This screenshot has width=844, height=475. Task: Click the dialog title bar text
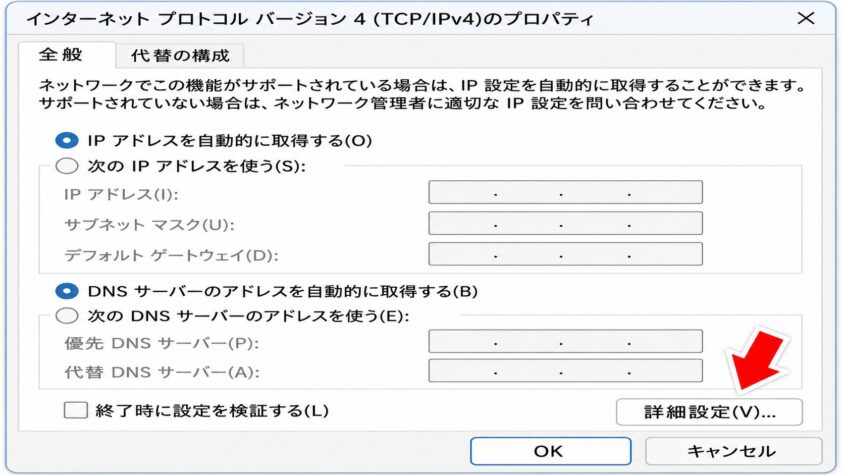[310, 19]
